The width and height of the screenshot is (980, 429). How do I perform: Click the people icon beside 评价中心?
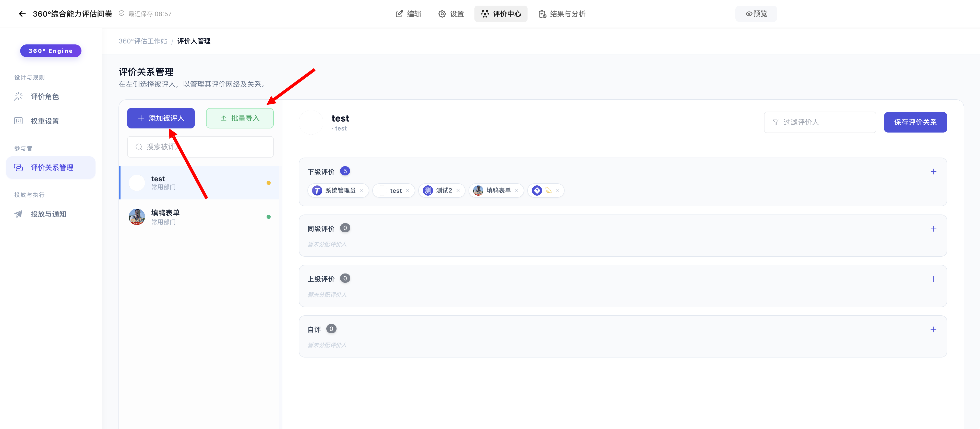click(485, 14)
